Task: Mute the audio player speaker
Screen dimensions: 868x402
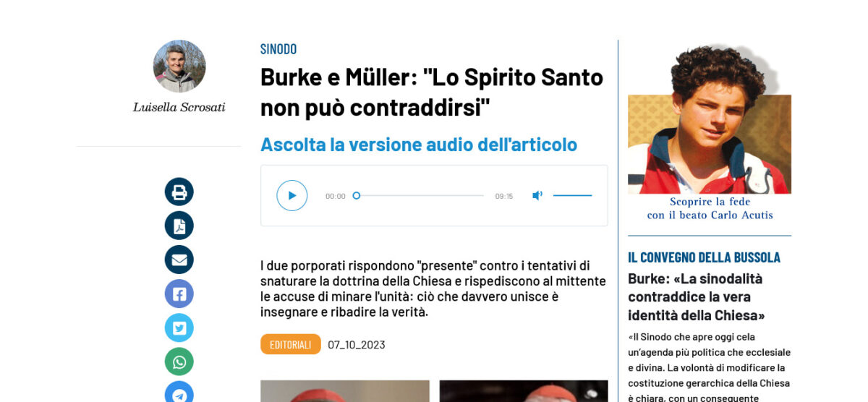Action: pos(537,195)
